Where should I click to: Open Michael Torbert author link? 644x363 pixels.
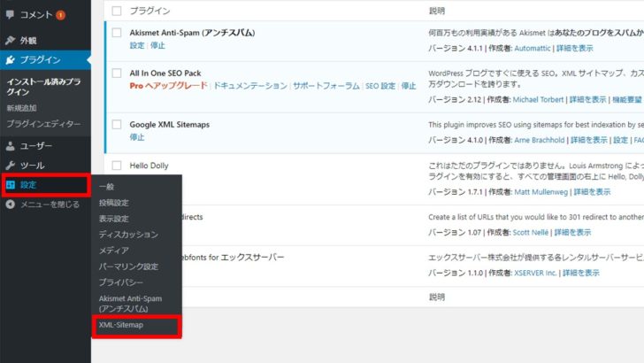538,99
